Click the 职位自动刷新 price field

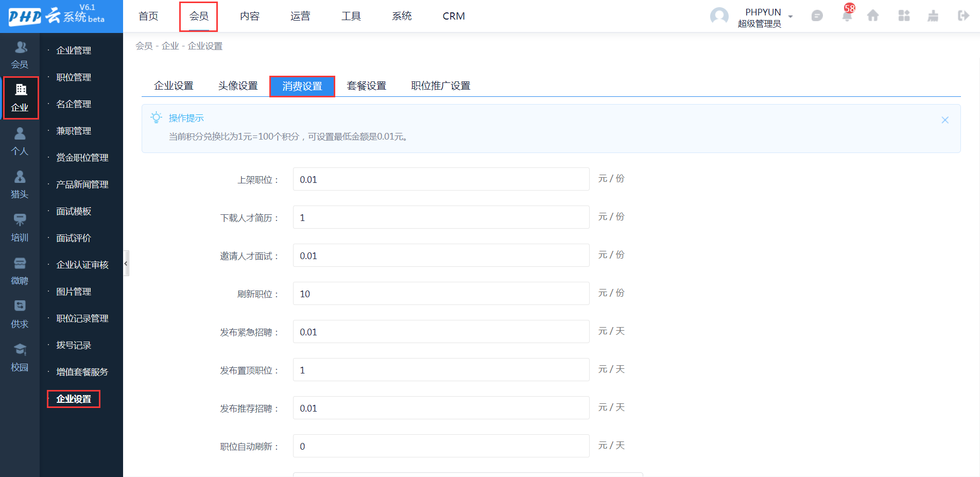441,446
